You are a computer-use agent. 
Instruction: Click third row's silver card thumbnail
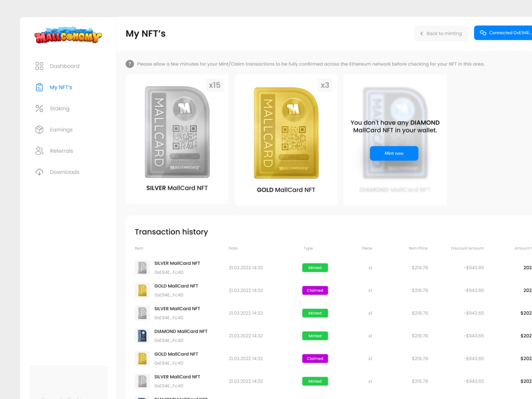tap(142, 313)
